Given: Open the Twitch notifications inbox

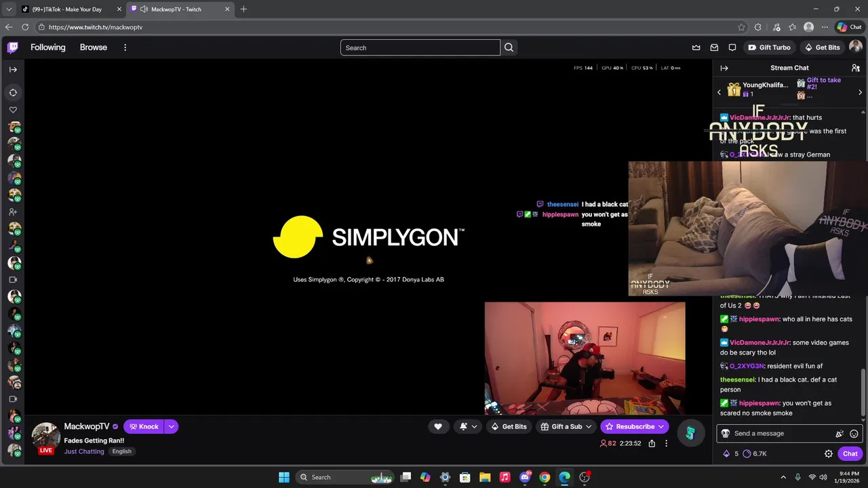Looking at the screenshot, I should coord(714,47).
